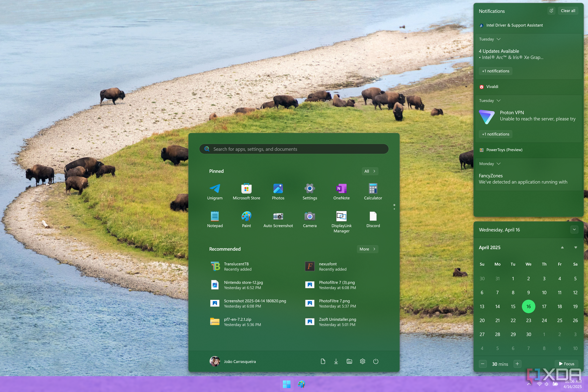This screenshot has width=588, height=392.
Task: Open the Downloads folder shortcut icon
Action: click(x=336, y=361)
